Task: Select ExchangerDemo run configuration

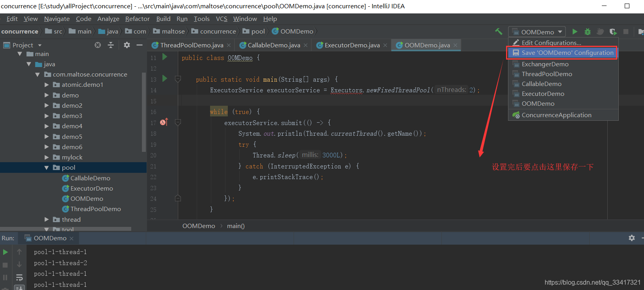Action: coord(563,64)
